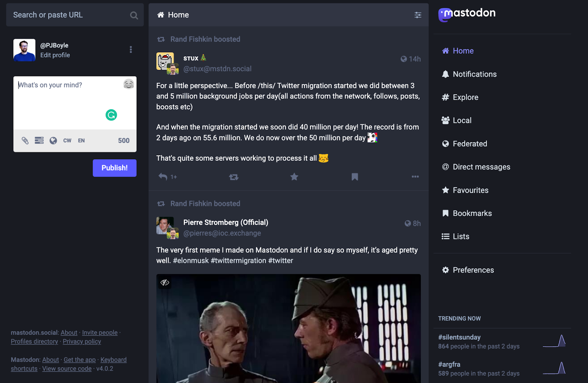Open Profiles directory link
The image size is (588, 383).
(x=35, y=341)
